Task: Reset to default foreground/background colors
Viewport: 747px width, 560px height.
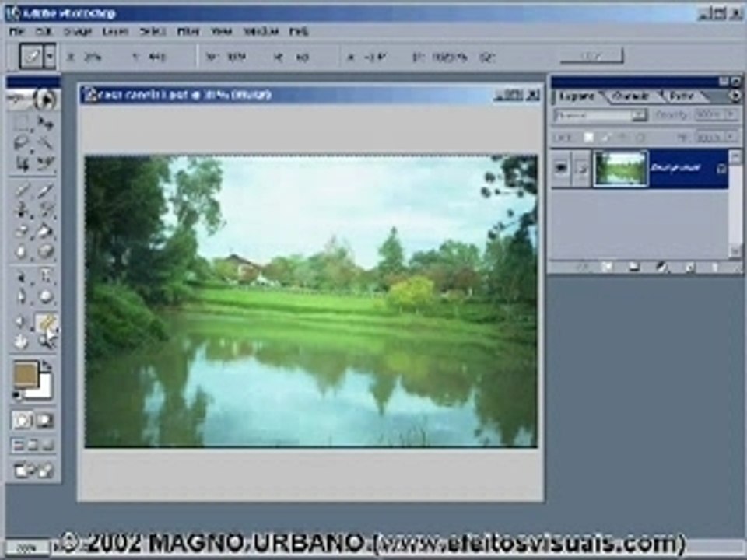Action: (x=17, y=396)
